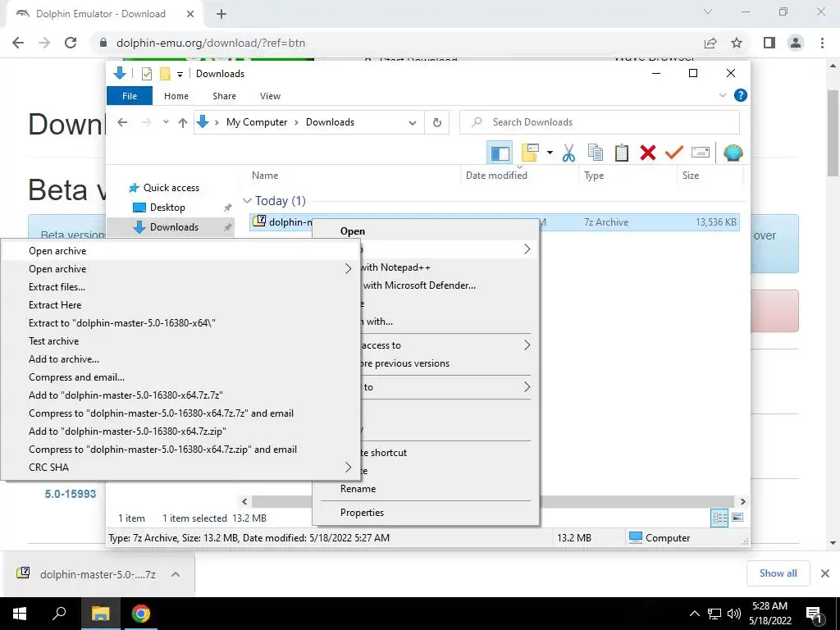Choose Extract Here in 7-Zip submenu
Image resolution: width=840 pixels, height=630 pixels.
pos(55,305)
